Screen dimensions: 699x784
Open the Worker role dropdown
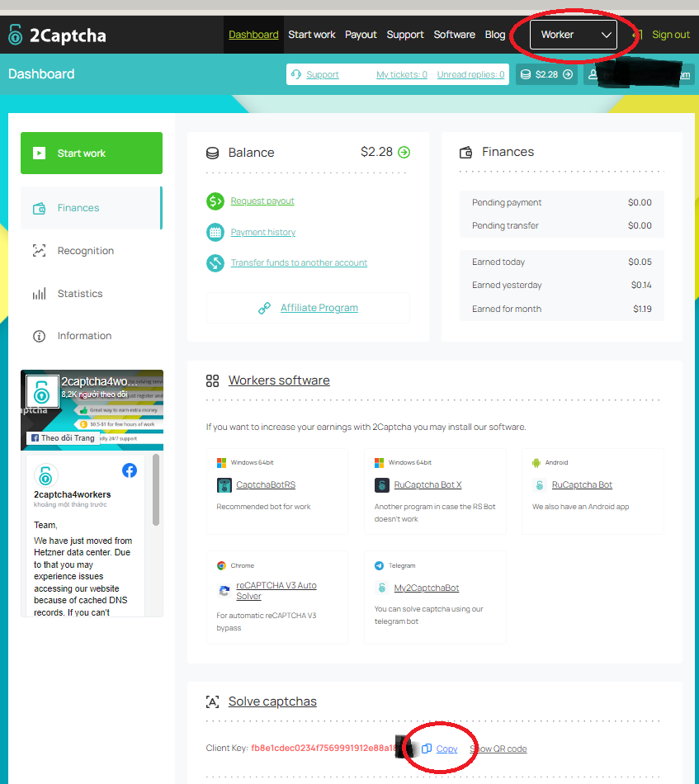click(573, 35)
